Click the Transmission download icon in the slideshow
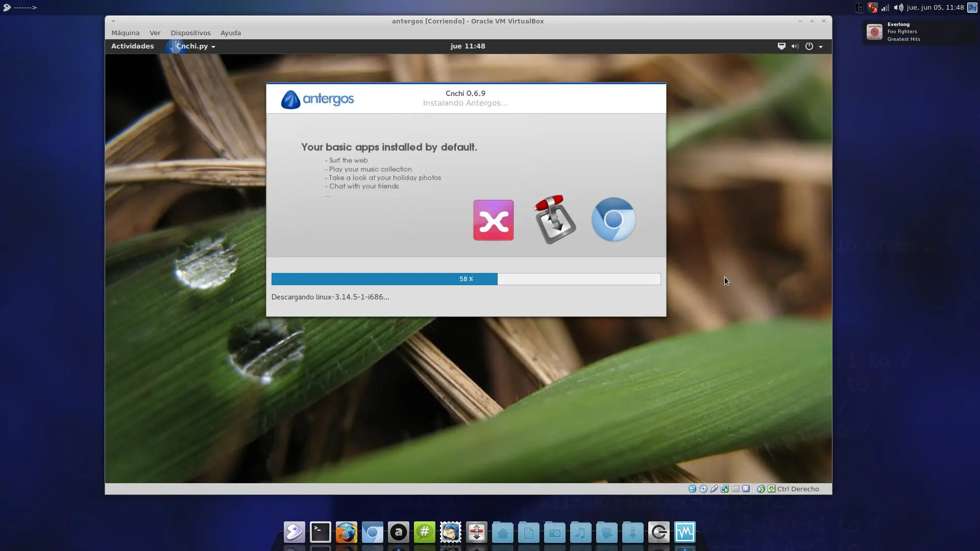This screenshot has height=551, width=980. [x=555, y=219]
